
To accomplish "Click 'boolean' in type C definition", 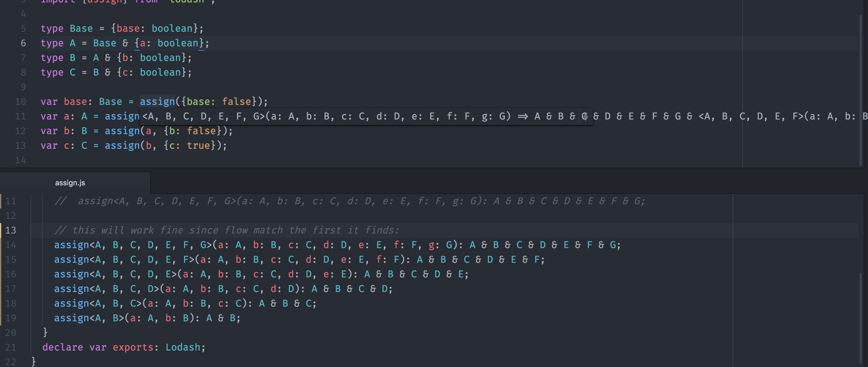I will pyautogui.click(x=160, y=72).
